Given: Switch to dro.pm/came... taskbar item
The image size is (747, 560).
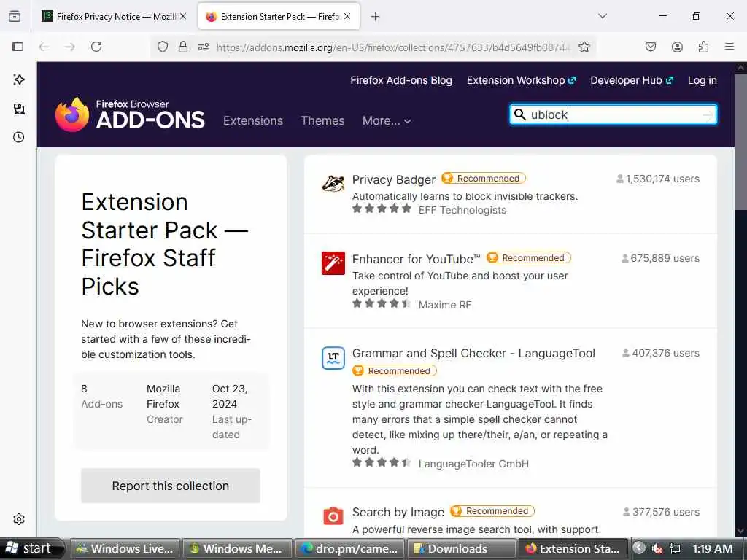Looking at the screenshot, I should click(x=349, y=548).
